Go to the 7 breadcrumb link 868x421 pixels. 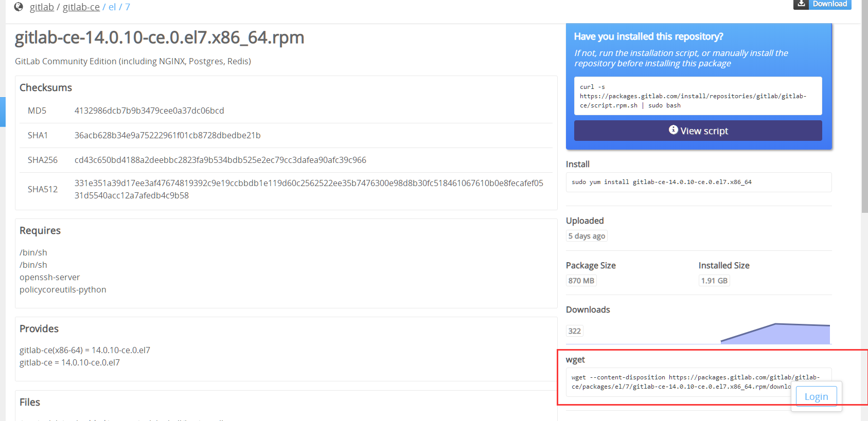point(128,7)
